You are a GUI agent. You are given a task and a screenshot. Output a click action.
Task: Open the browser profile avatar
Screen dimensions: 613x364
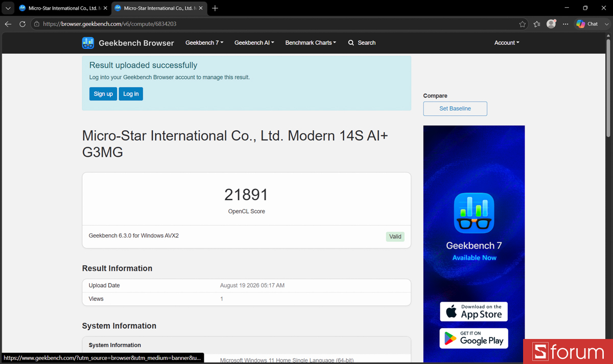click(551, 24)
